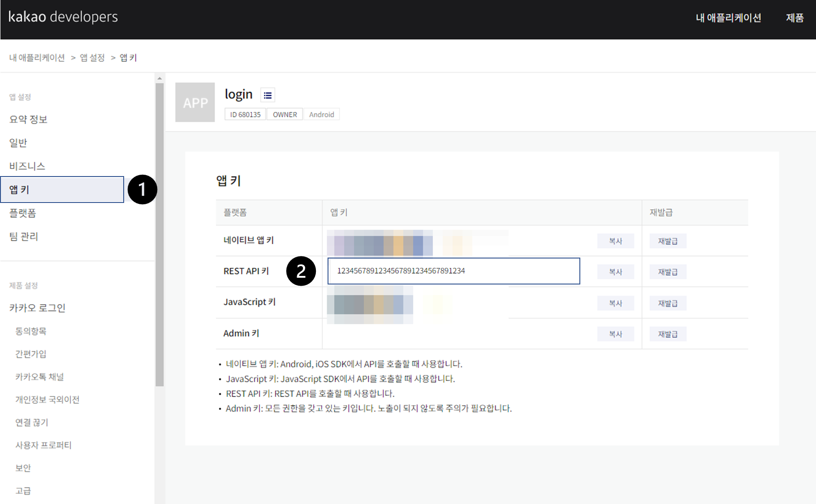Screen dimensions: 816x504
Task: Click the note about JavaScript SDK
Action: coord(340,379)
